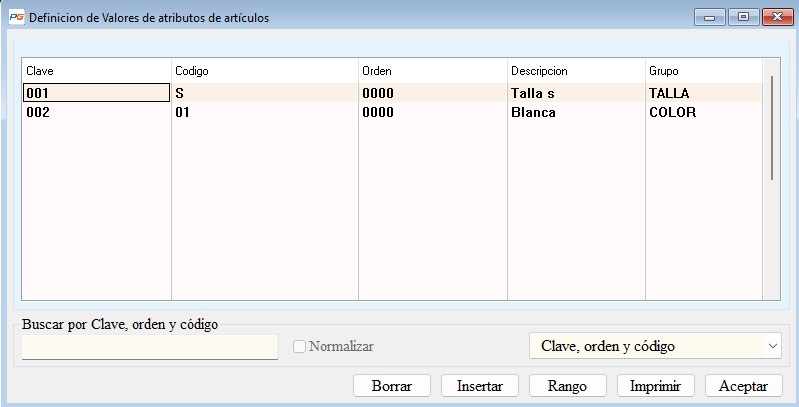Maximize the Definicion de Valores window
799x407 pixels.
pyautogui.click(x=743, y=17)
